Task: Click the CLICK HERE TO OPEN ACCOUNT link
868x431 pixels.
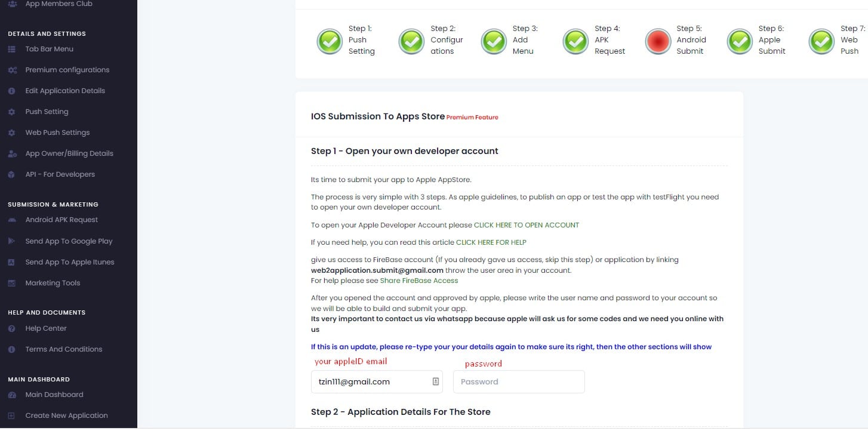Action: pyautogui.click(x=526, y=225)
